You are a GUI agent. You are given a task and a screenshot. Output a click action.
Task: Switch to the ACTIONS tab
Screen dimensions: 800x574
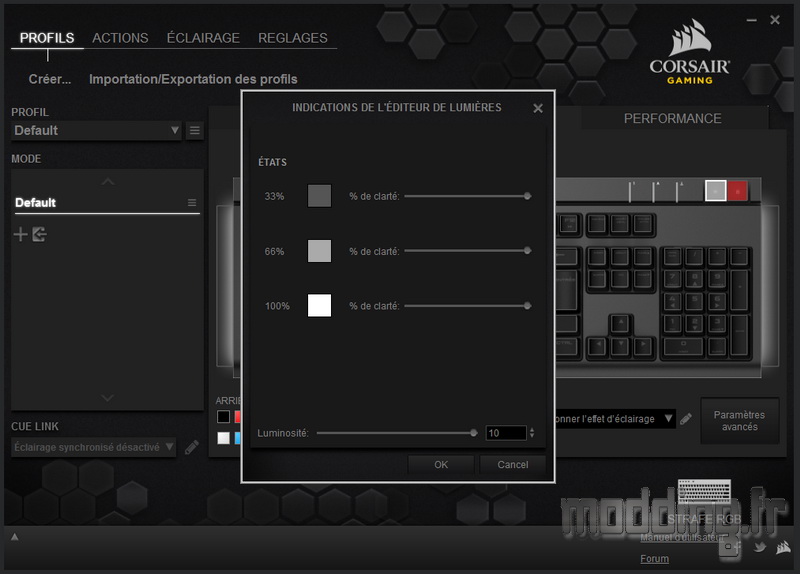(x=120, y=38)
